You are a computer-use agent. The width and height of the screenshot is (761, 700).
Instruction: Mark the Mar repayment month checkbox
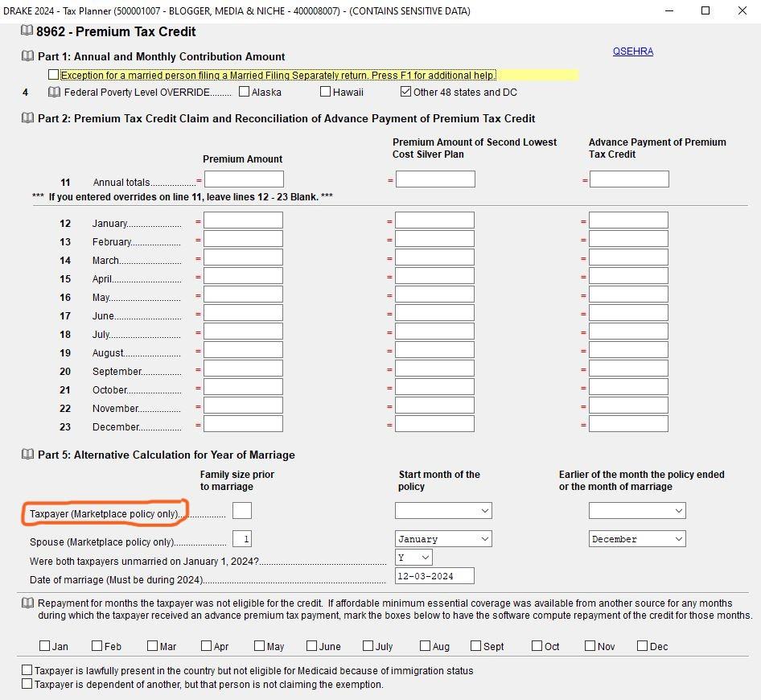152,645
